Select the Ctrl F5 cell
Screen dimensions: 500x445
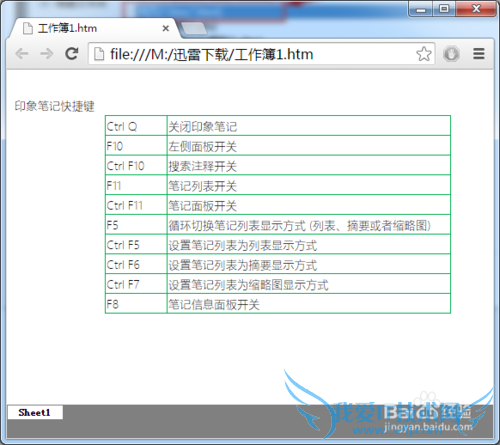click(136, 244)
